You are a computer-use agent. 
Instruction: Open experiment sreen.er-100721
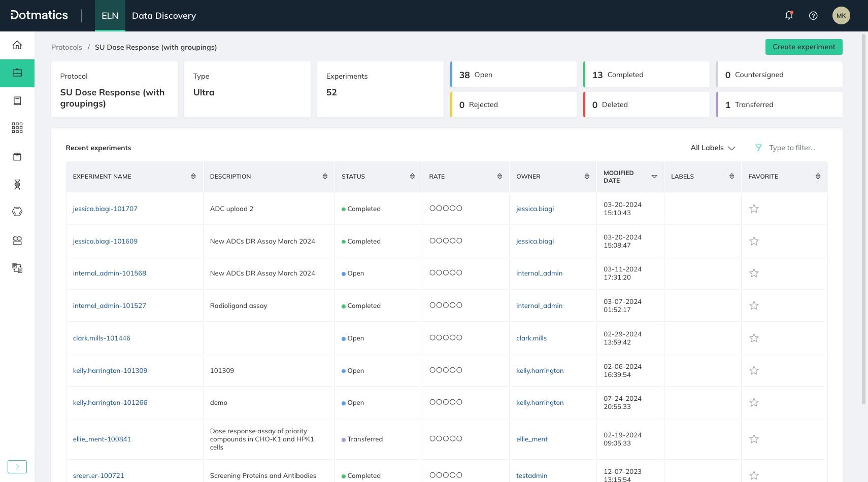click(x=98, y=475)
